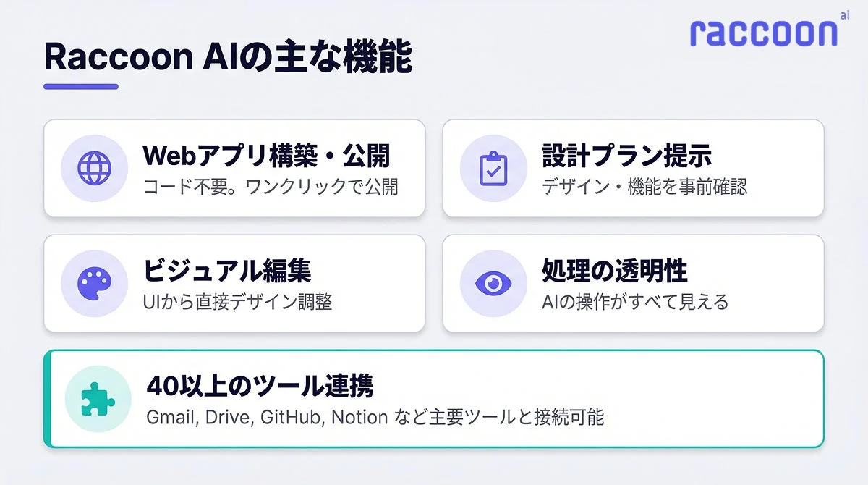This screenshot has height=485, width=868.
Task: Click the ビジュアル編集 heading
Action: coord(227,271)
